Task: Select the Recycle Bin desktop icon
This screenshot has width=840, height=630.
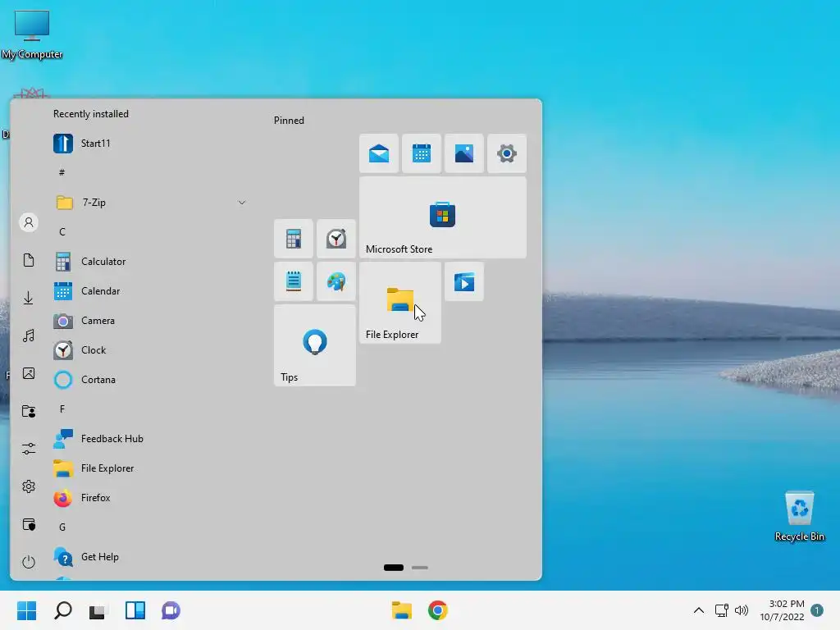Action: pos(799,517)
